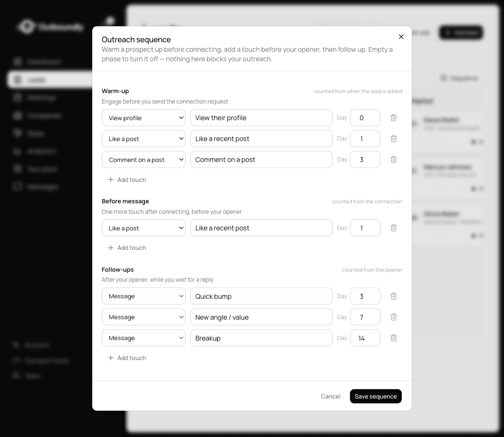Delete the New angle / value follow-up
Viewport: 504px width, 437px height.
(x=393, y=317)
